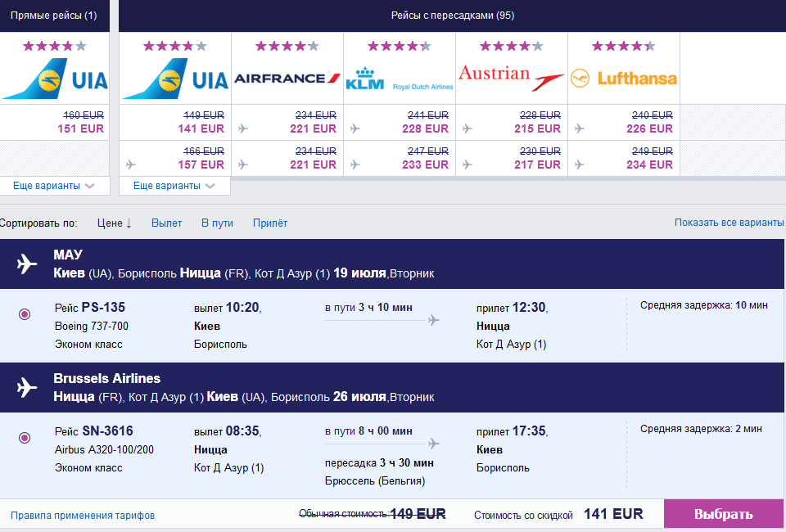Screen dimensions: 786x532
Task: Click the airplane icon beside Brussels Airlines
Action: 27,387
